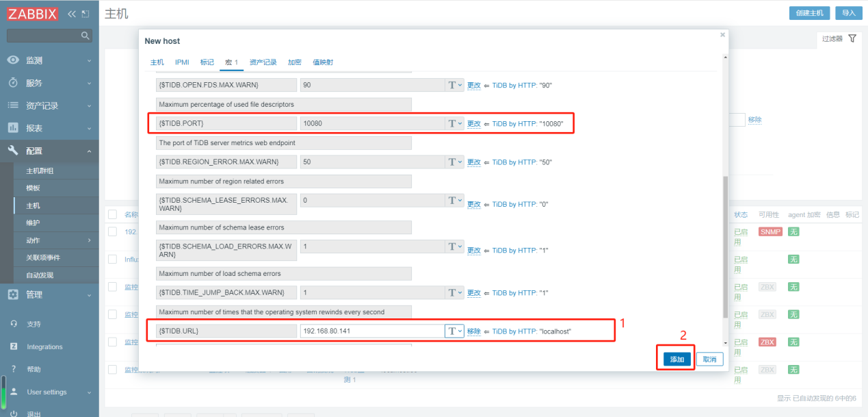Click the sidebar search magnifier icon
The image size is (868, 417).
click(86, 35)
